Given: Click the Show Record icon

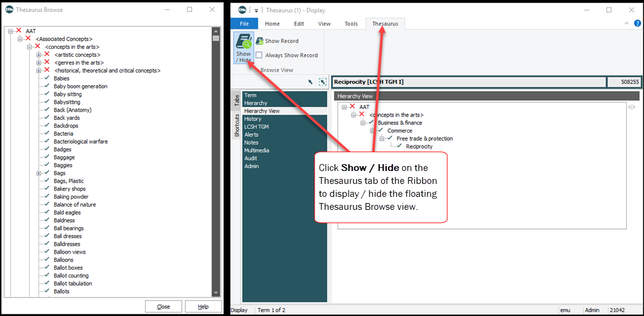Looking at the screenshot, I should pyautogui.click(x=260, y=41).
